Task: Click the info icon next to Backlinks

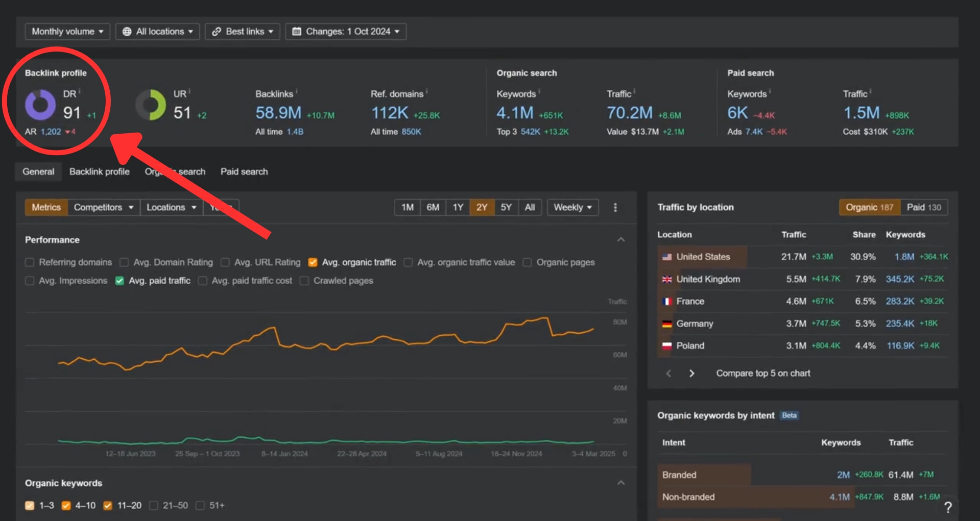Action: click(x=297, y=90)
